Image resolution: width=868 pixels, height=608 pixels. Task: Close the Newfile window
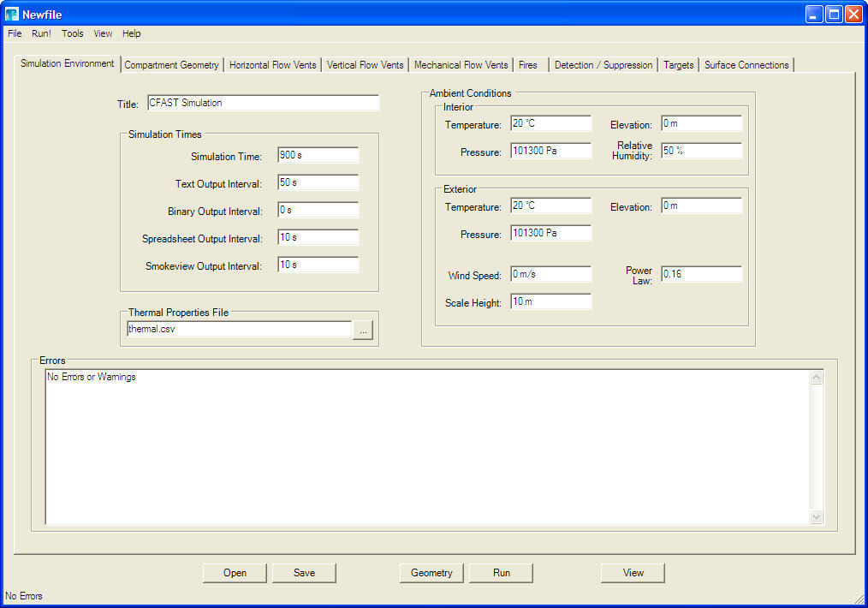pos(853,14)
